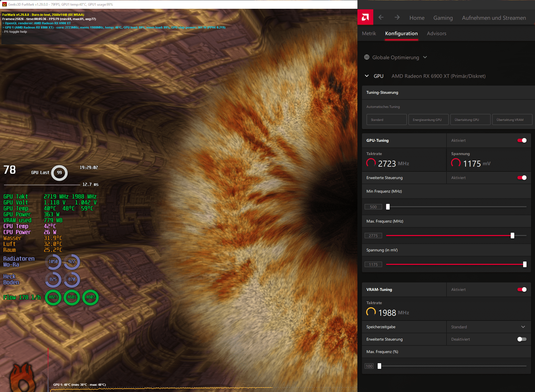Image resolution: width=535 pixels, height=392 pixels.
Task: Click the Flow 178 l/h reading
Action: click(x=22, y=297)
